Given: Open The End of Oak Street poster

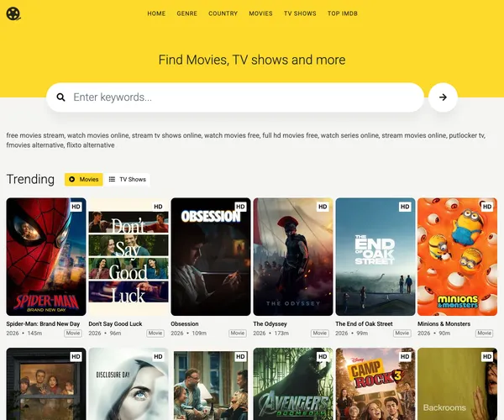Looking at the screenshot, I should click(375, 257).
